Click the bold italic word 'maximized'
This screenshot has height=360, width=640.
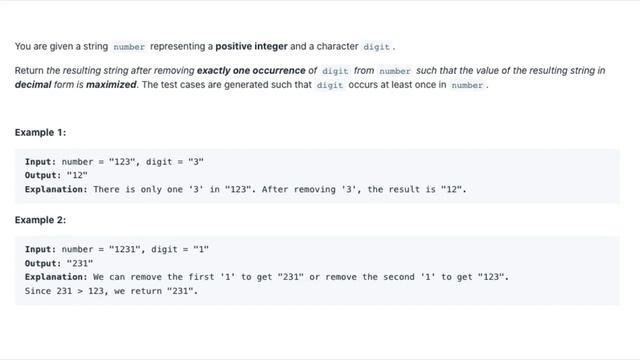[111, 85]
